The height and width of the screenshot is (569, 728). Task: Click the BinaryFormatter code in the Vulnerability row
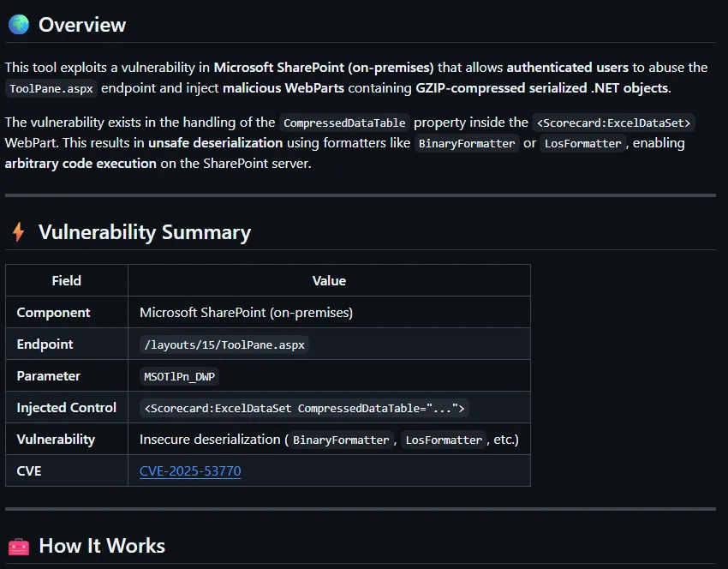(341, 440)
